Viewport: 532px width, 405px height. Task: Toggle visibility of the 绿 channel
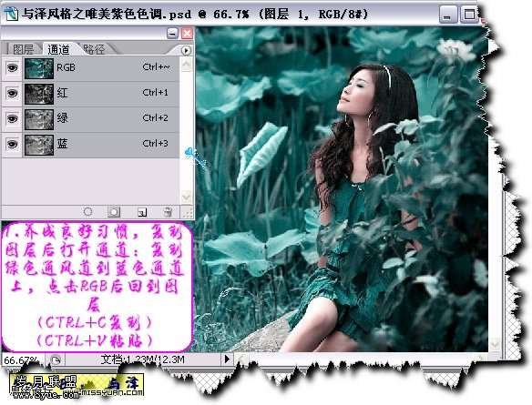pos(12,118)
